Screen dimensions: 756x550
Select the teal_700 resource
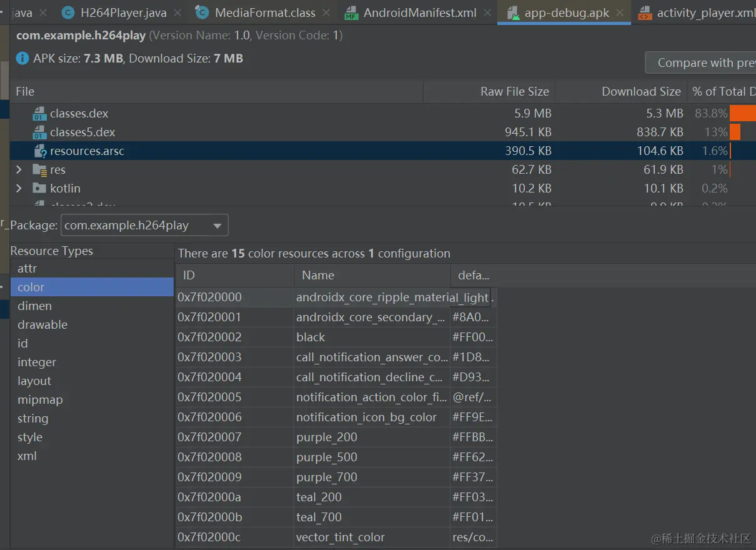pyautogui.click(x=336, y=517)
